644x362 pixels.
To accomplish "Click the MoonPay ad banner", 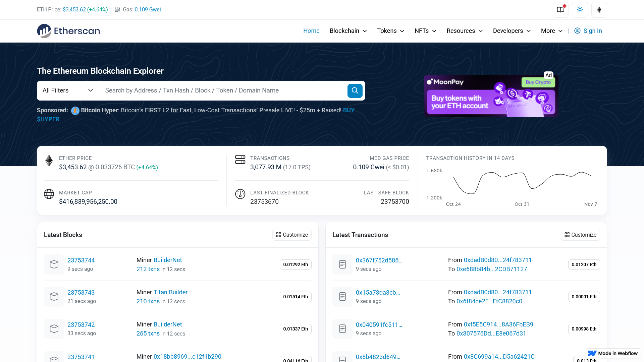I will click(491, 96).
